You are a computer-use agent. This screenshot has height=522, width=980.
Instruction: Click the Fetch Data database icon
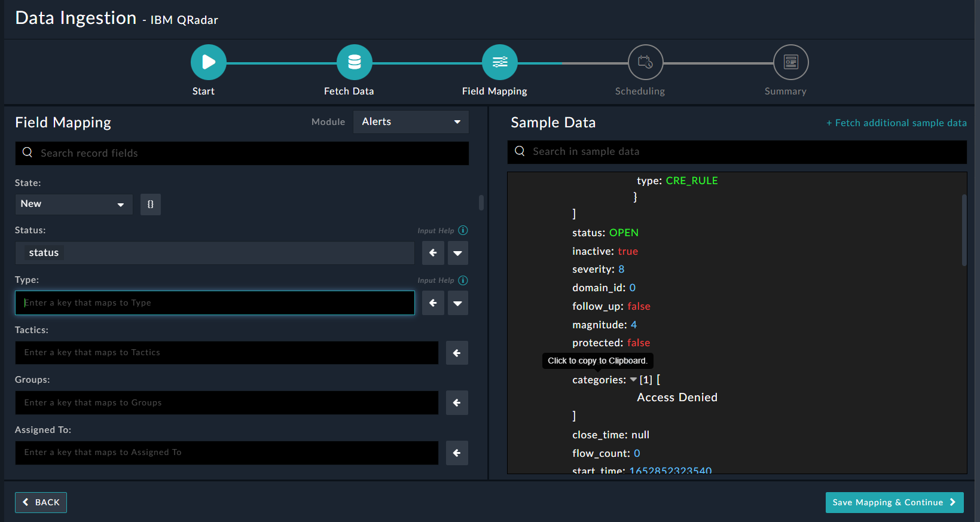click(x=354, y=62)
